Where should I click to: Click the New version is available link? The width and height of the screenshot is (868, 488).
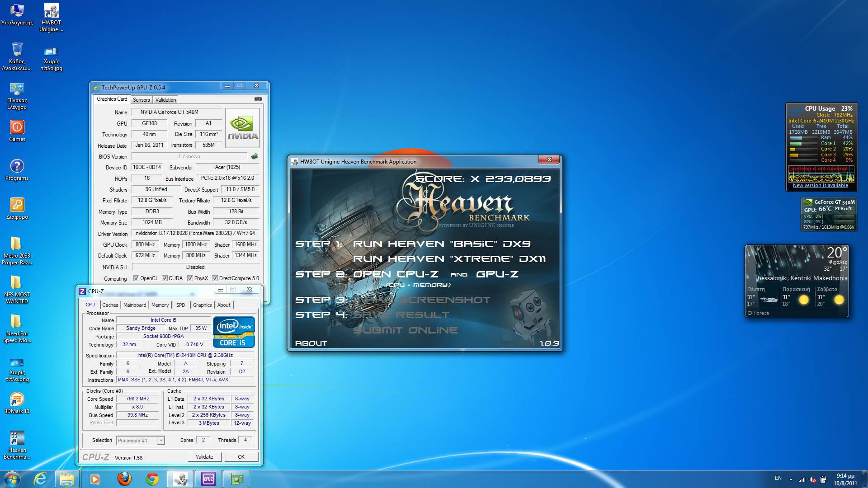(820, 185)
